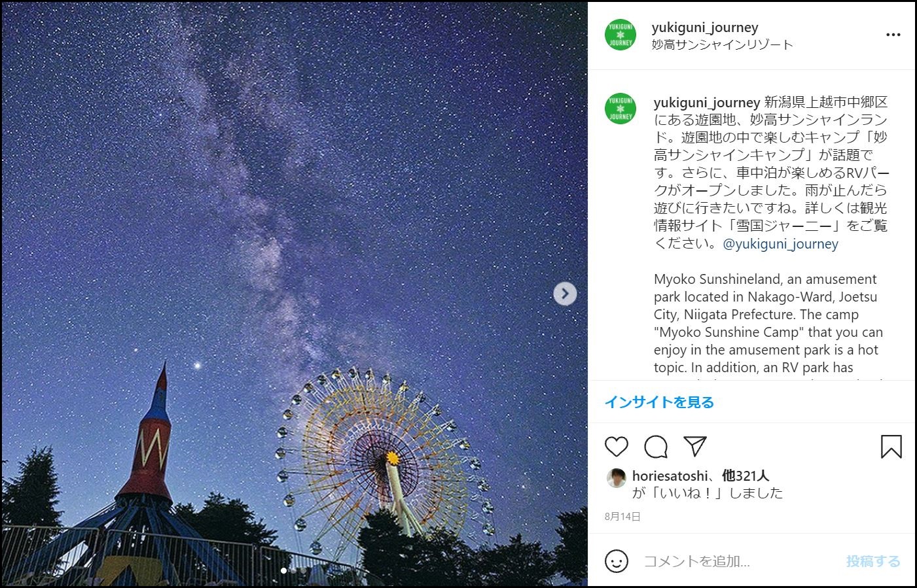Save post with the bookmark icon
The height and width of the screenshot is (588, 917).
(x=891, y=447)
